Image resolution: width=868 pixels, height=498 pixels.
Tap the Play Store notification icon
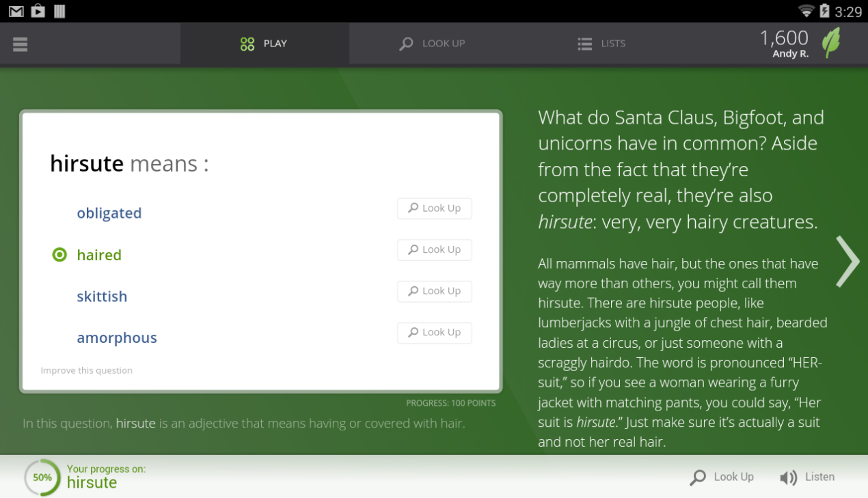38,11
